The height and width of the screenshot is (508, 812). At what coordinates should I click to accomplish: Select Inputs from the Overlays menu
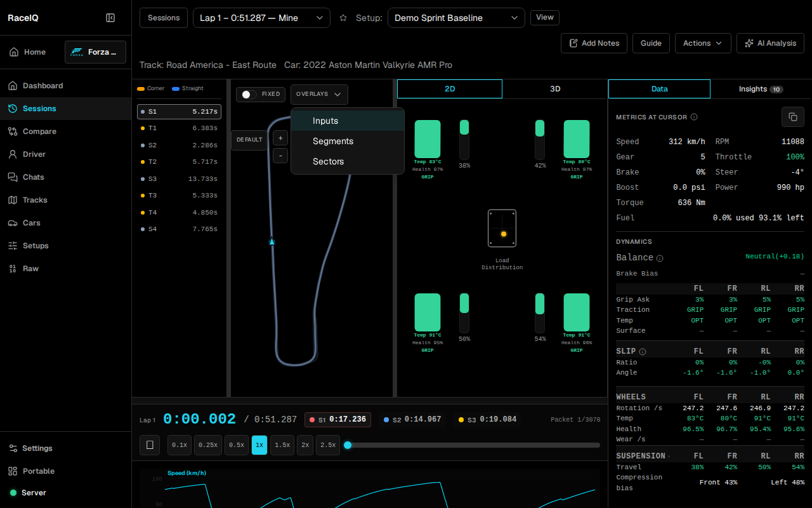(348, 121)
